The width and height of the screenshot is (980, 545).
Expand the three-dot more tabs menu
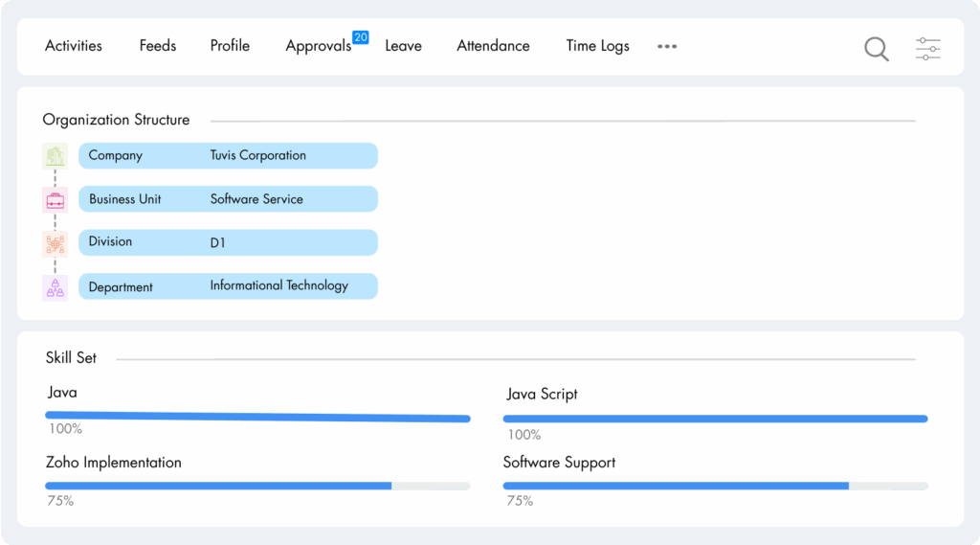click(x=667, y=46)
